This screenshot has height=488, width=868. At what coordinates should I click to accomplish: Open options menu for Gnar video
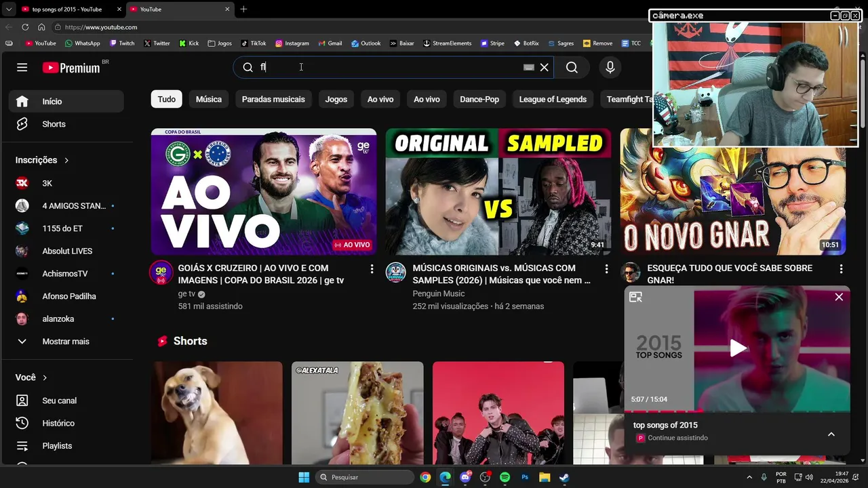tap(841, 269)
